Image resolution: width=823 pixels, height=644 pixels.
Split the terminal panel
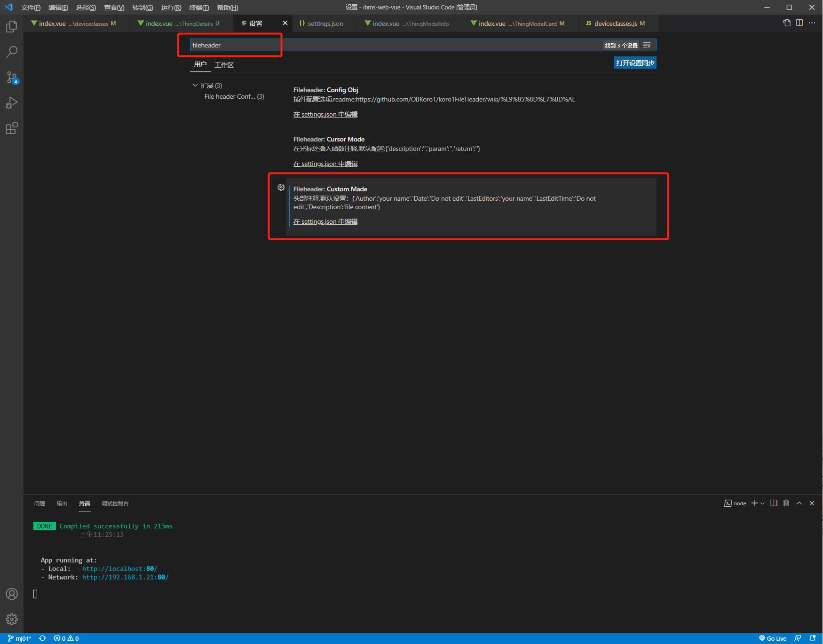[x=774, y=503]
